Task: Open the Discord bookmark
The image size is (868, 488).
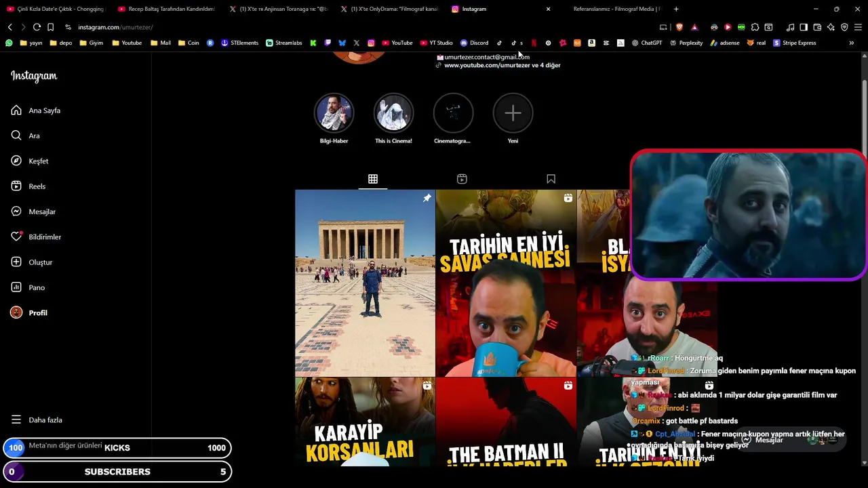Action: pyautogui.click(x=474, y=43)
